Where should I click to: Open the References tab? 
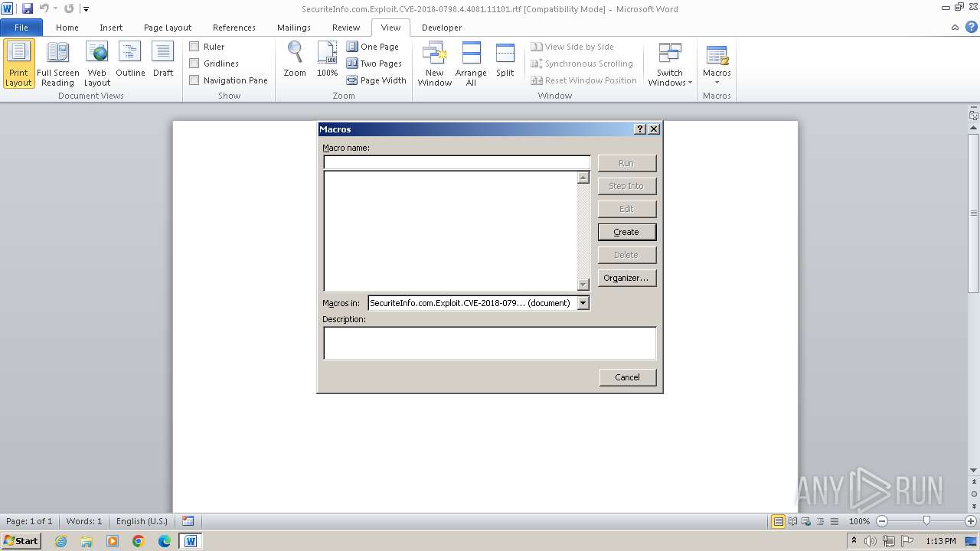[234, 28]
